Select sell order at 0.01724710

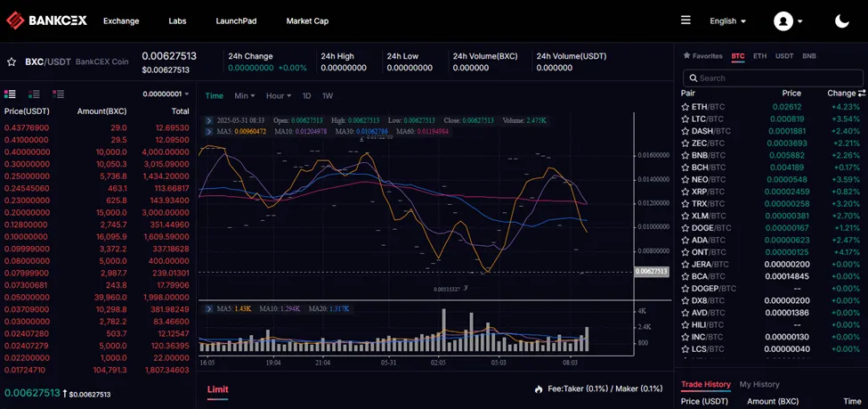coord(97,370)
